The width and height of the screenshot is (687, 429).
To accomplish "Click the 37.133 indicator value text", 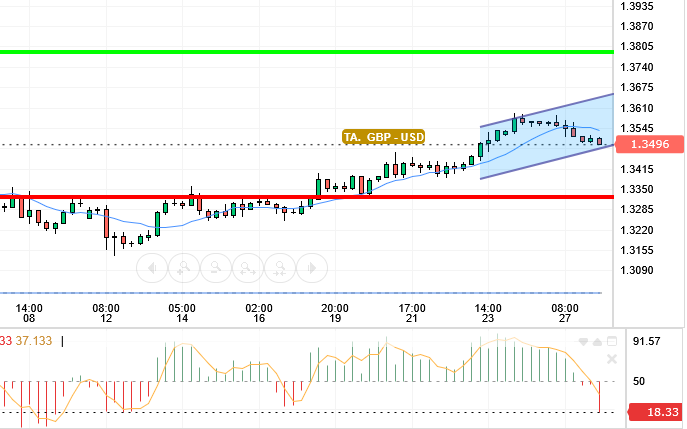I will pyautogui.click(x=34, y=341).
